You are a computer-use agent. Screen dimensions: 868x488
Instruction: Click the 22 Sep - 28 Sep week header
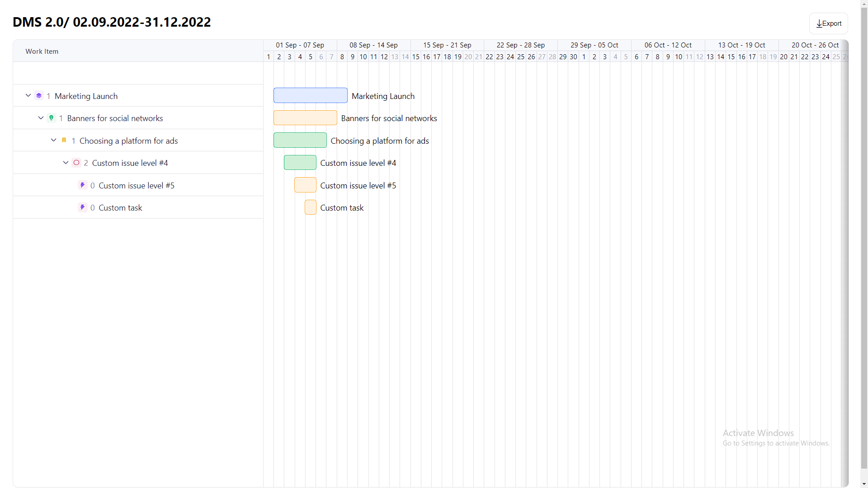click(x=521, y=45)
